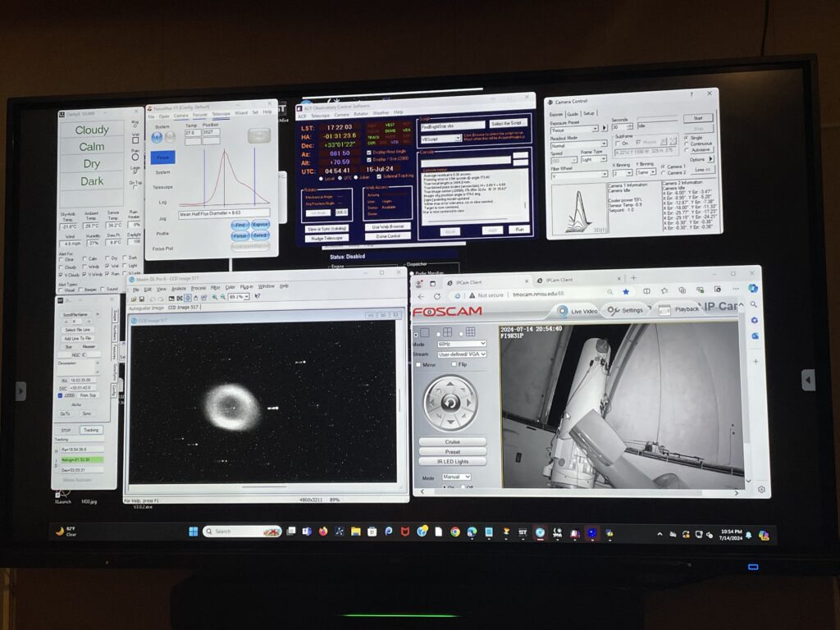Screen dimensions: 840x630
Task: Select the UTC radio button in ACP
Action: tap(340, 178)
